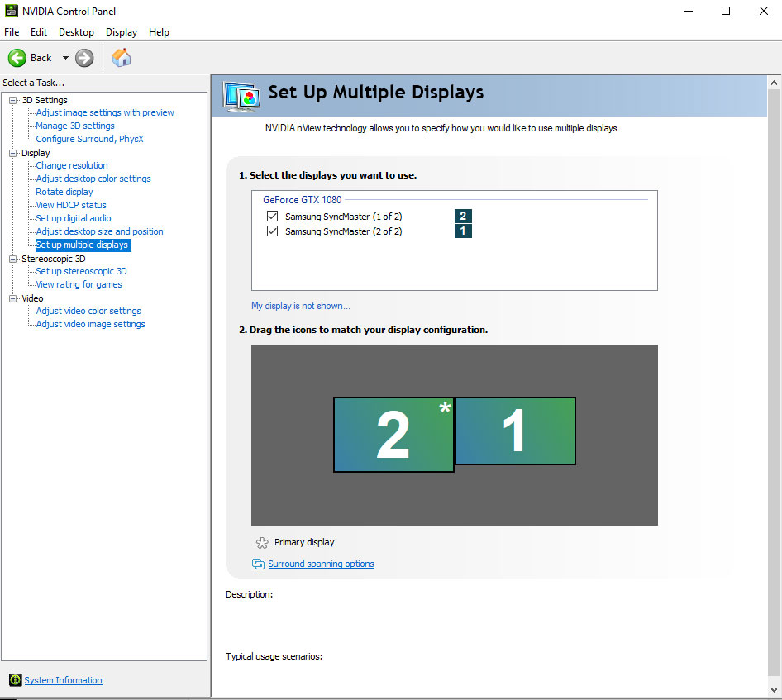This screenshot has height=700, width=782.
Task: Uncheck Samsung SyncMaster (2 of 2)
Action: 272,231
